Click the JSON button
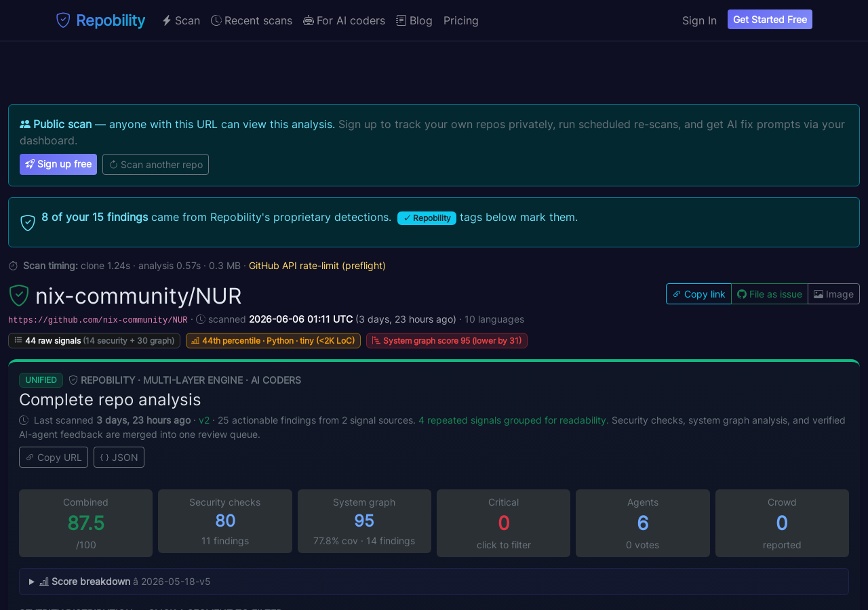868x610 pixels. (x=119, y=457)
